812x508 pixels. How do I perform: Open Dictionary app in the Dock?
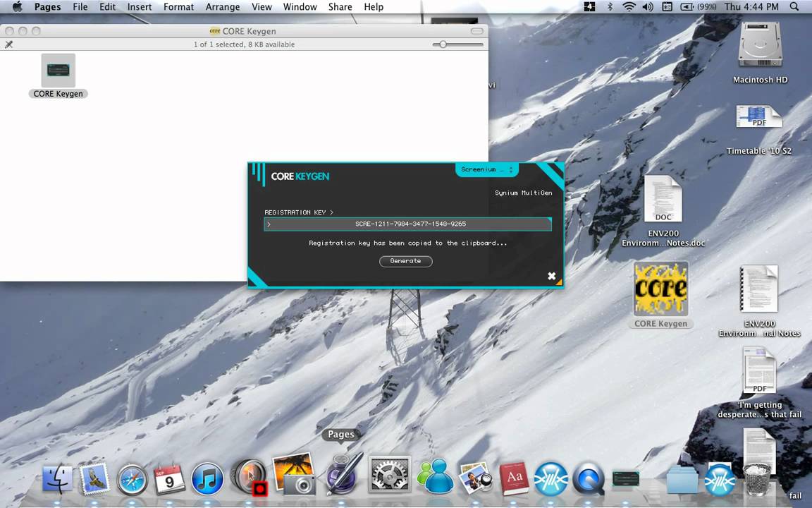[514, 478]
